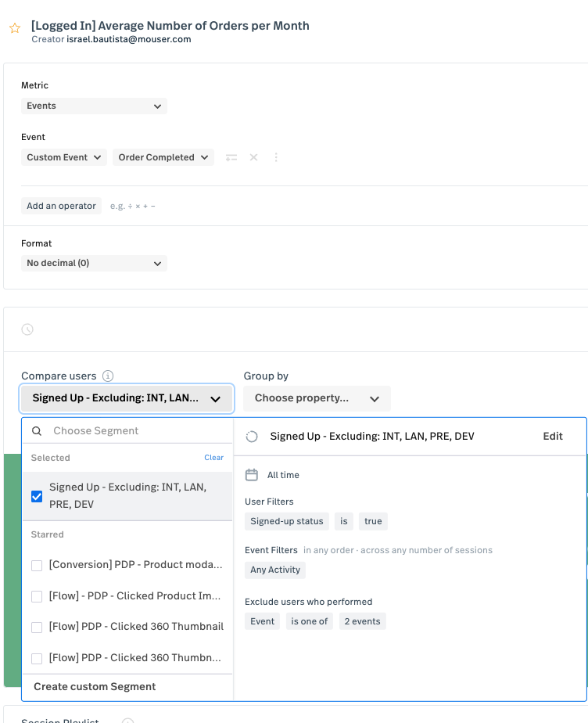This screenshot has width=588, height=723.
Task: Star this metric as a favorite
Action: (15, 28)
